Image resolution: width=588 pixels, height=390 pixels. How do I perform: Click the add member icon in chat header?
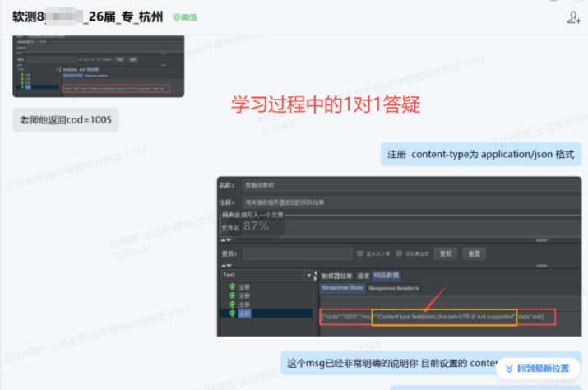pyautogui.click(x=573, y=16)
